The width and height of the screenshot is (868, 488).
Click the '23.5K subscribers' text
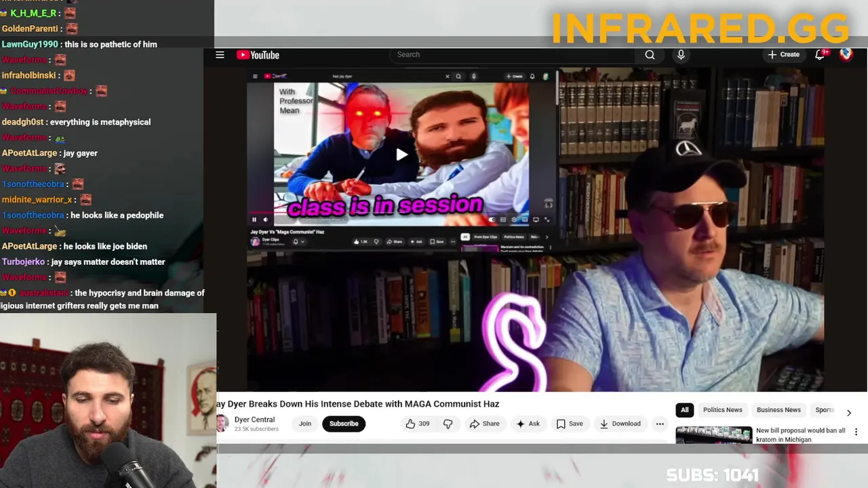click(x=256, y=429)
